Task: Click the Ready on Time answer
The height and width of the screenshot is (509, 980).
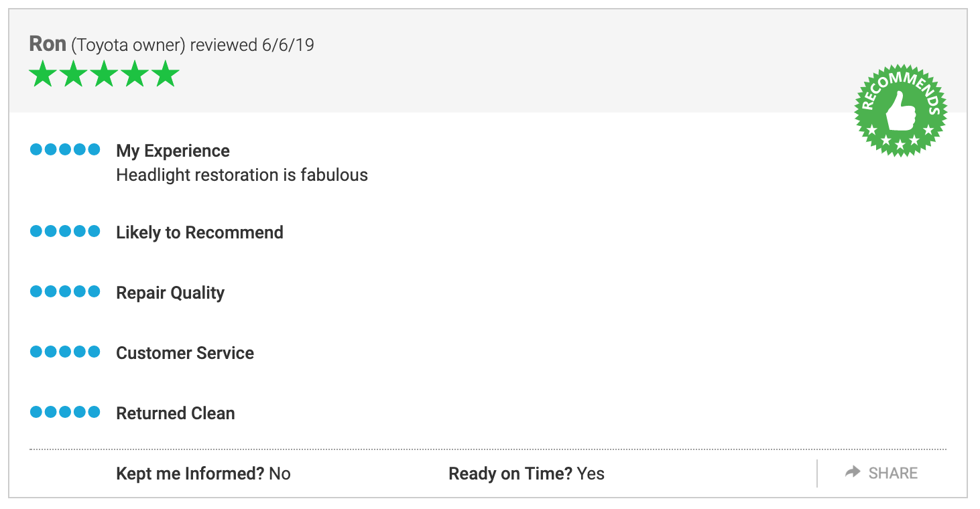Action: (591, 474)
